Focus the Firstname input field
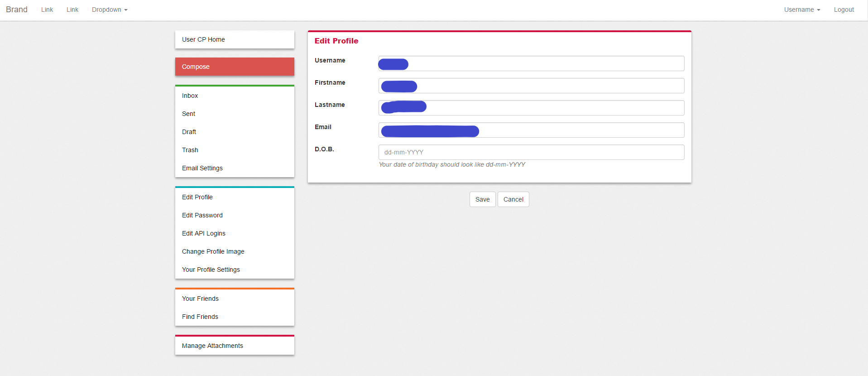 (x=531, y=86)
